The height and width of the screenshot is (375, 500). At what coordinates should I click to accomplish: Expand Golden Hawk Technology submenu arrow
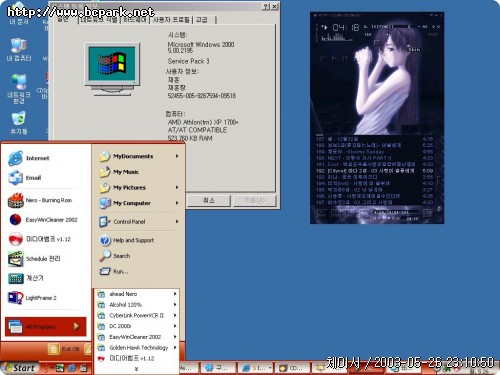tap(175, 348)
